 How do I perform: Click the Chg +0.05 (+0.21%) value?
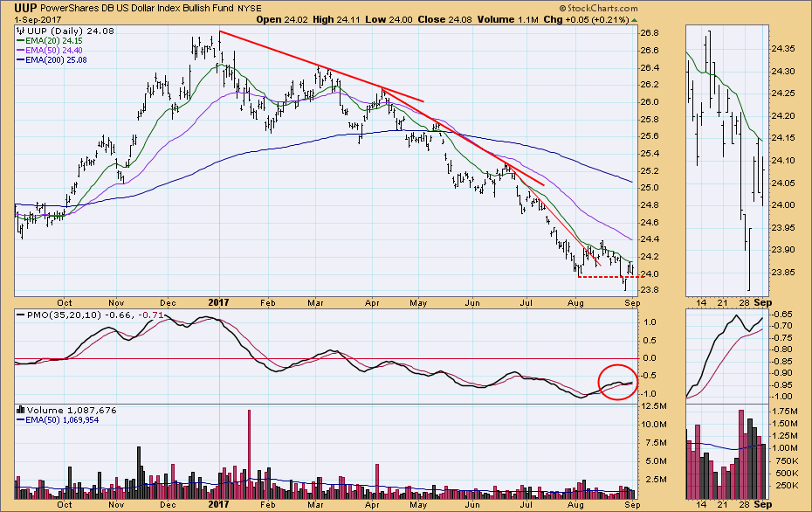click(586, 19)
